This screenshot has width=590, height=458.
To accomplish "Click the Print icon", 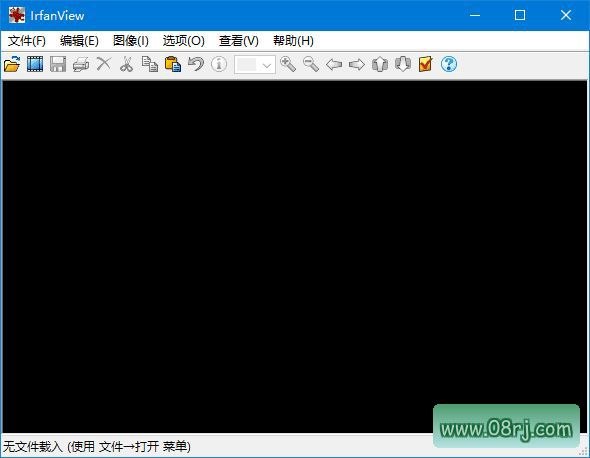I will (x=81, y=64).
